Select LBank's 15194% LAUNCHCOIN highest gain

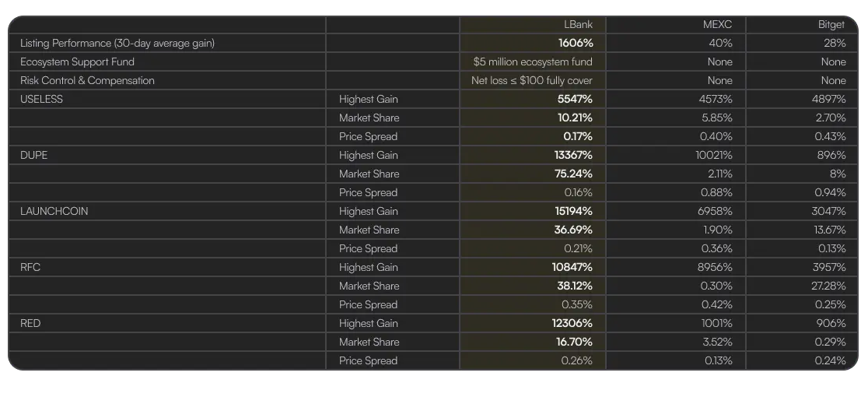pos(573,211)
